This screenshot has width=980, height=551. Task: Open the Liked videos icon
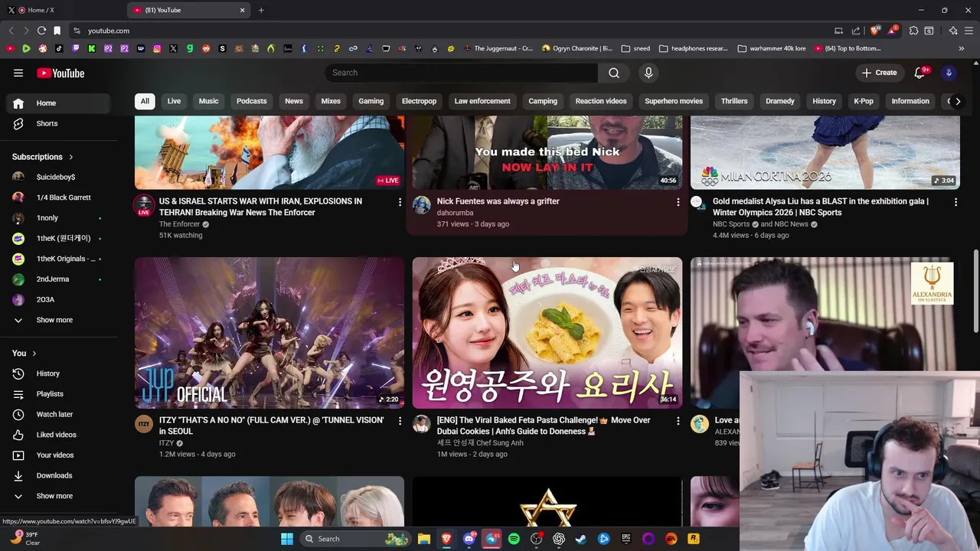(18, 435)
